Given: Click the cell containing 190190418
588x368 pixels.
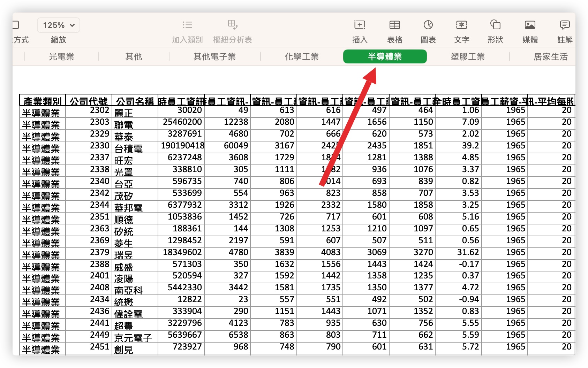Looking at the screenshot, I should [181, 147].
